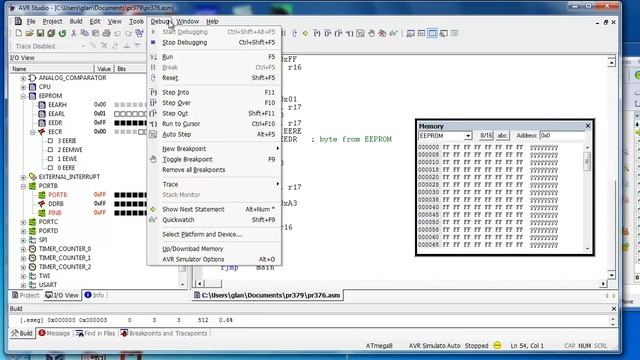Collapse the EEPROM tree node
Image resolution: width=640 pixels, height=360 pixels.
click(23, 96)
